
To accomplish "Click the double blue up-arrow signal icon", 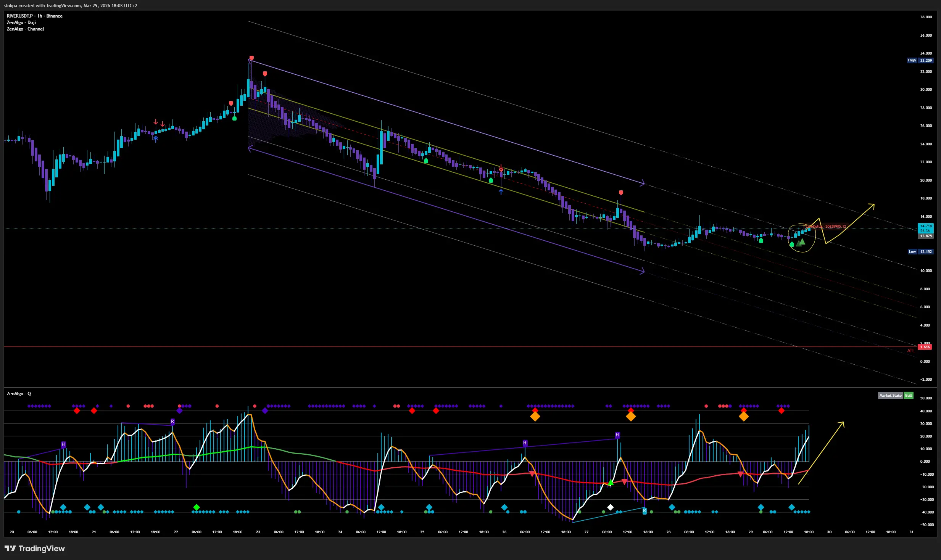I will tap(155, 140).
